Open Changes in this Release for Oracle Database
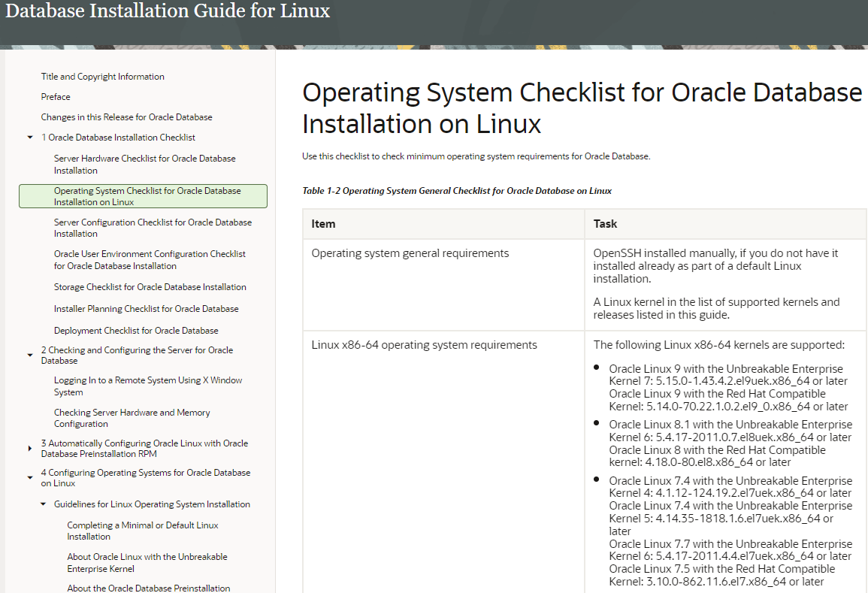The width and height of the screenshot is (868, 593). coord(126,117)
